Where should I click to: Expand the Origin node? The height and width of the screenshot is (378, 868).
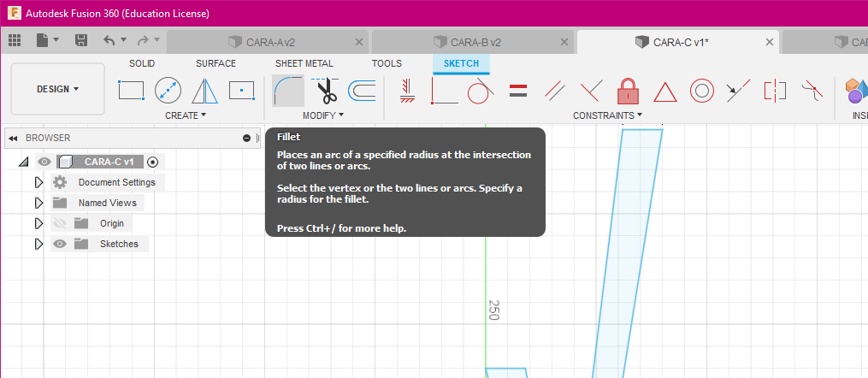click(38, 223)
